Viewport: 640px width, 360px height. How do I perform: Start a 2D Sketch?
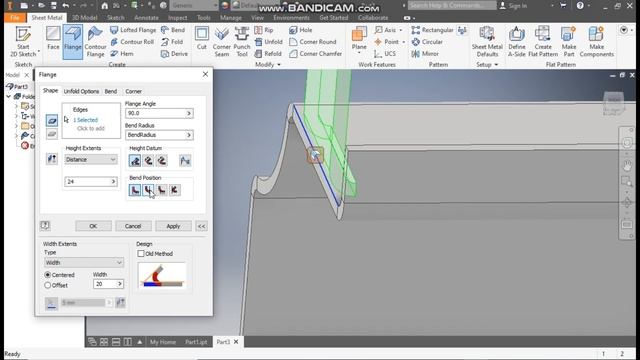(x=23, y=41)
